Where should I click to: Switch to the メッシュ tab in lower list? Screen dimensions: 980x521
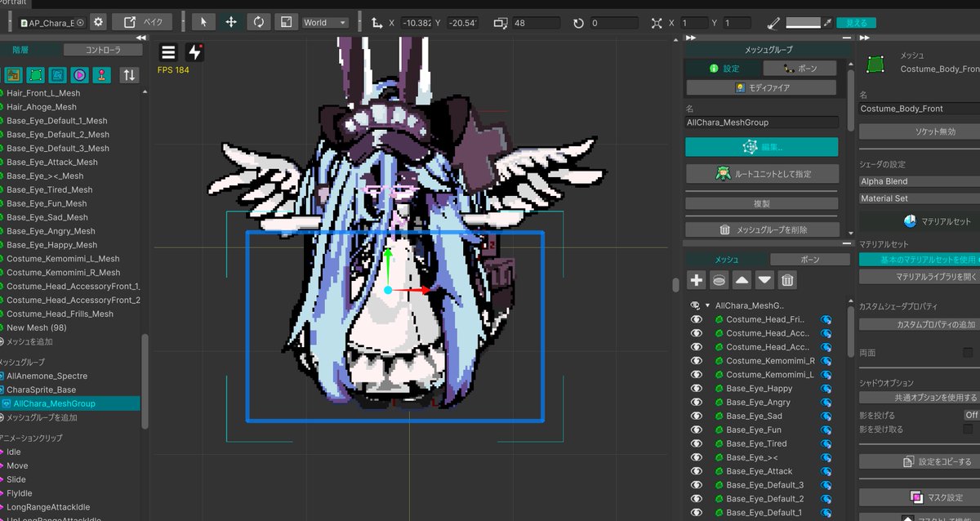tap(726, 260)
